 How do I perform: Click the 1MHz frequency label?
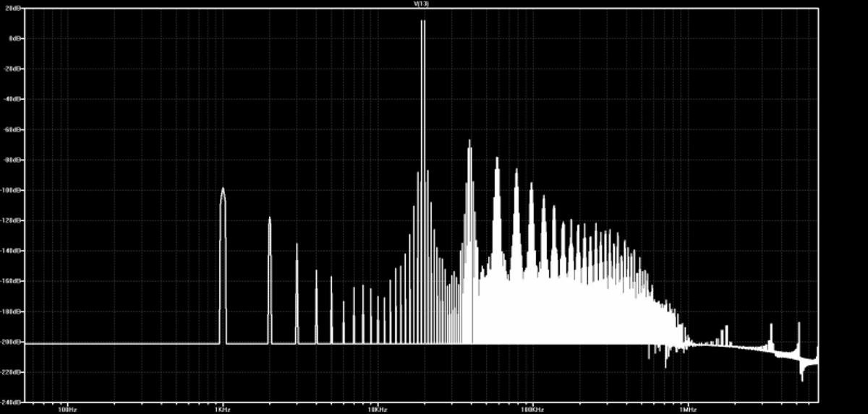(687, 409)
